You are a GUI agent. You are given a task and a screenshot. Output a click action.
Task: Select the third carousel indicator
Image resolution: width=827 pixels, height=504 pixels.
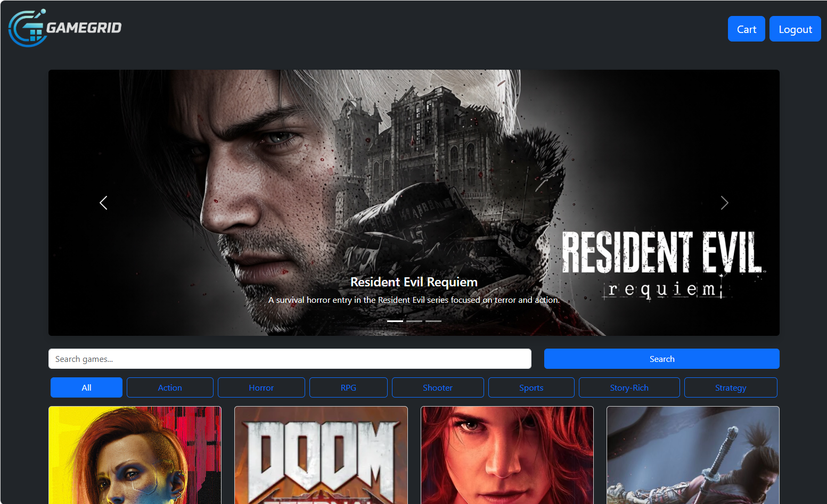433,321
